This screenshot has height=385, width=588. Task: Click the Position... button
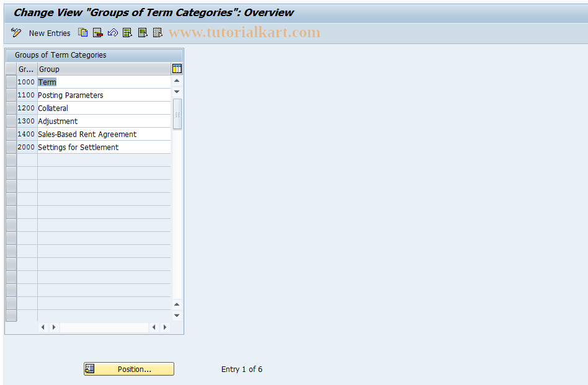point(129,369)
